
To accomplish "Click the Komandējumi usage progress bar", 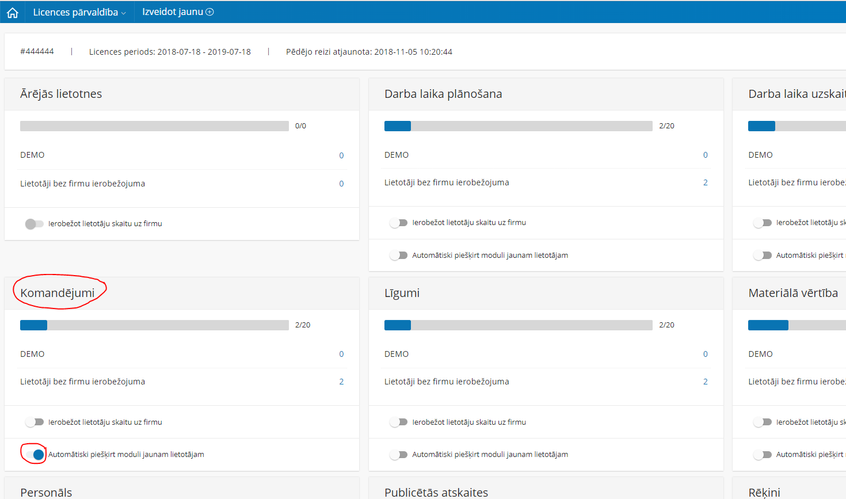I will tap(154, 325).
